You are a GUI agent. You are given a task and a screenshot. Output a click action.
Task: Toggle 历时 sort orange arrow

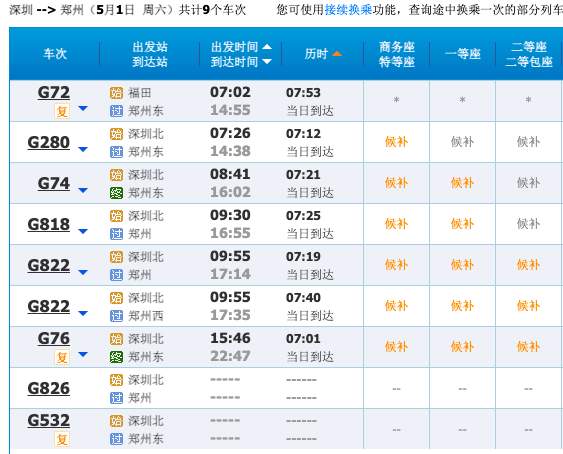coord(337,54)
